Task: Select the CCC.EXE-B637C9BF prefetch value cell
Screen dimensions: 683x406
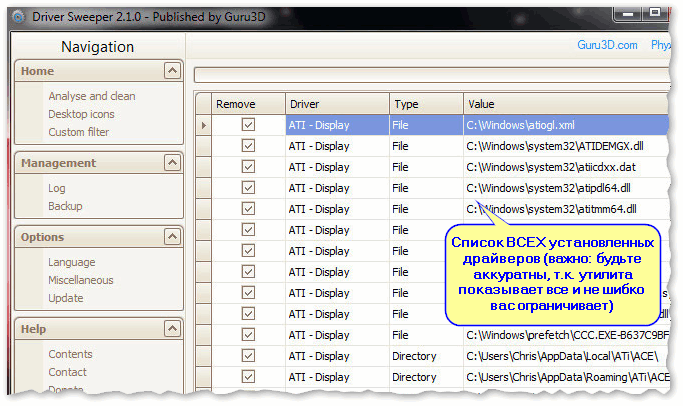Action: (566, 335)
